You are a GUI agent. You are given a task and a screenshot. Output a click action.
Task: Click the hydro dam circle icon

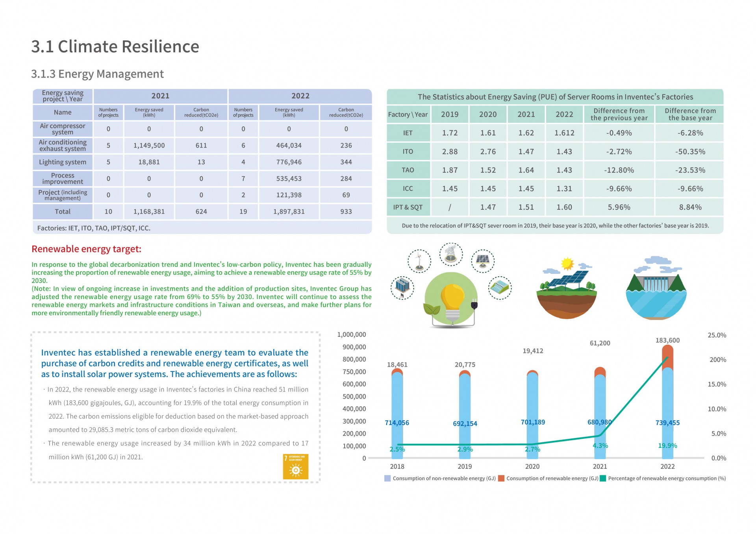500,288
